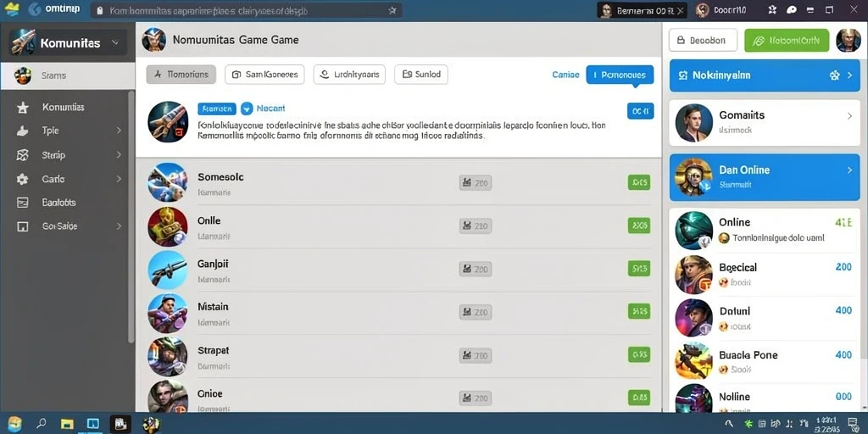Click the Canlae link
The image size is (868, 434).
point(565,75)
